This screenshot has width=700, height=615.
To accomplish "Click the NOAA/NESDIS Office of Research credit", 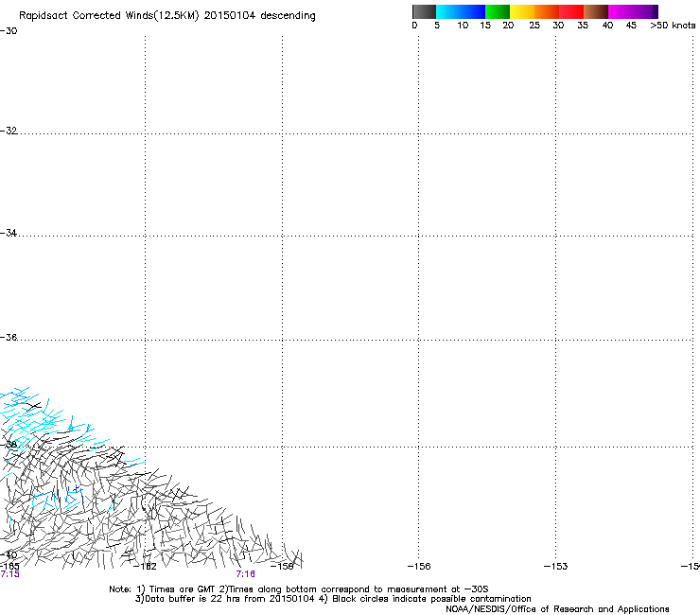I will 557,609.
